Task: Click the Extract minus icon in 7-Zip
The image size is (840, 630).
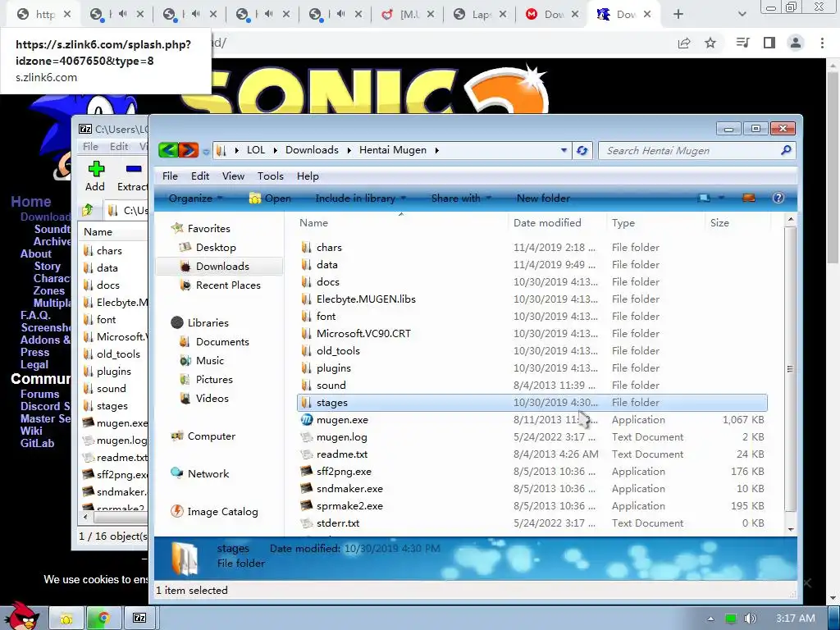Action: [134, 169]
